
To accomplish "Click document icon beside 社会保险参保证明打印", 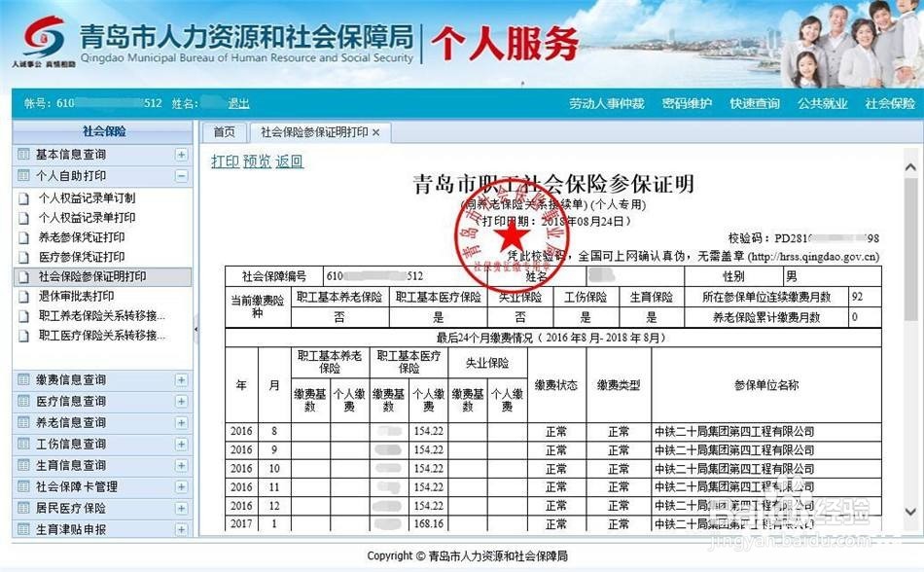I will [24, 276].
